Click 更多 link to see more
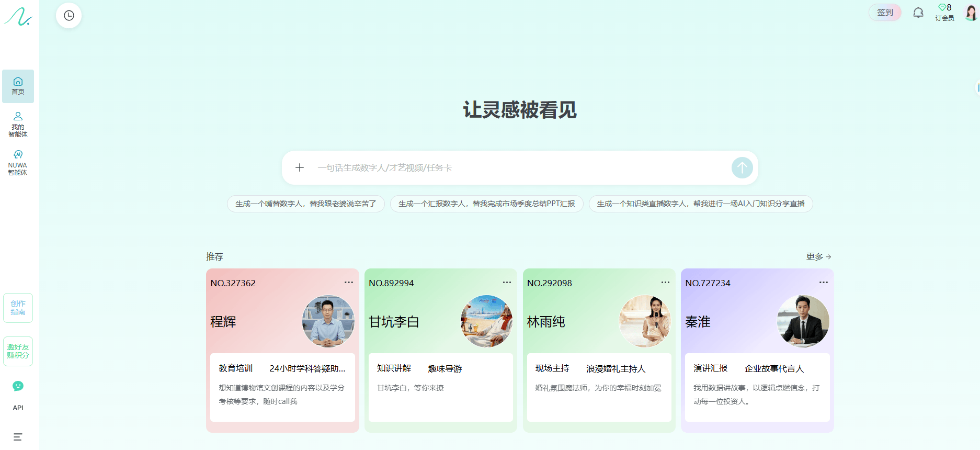 [818, 256]
